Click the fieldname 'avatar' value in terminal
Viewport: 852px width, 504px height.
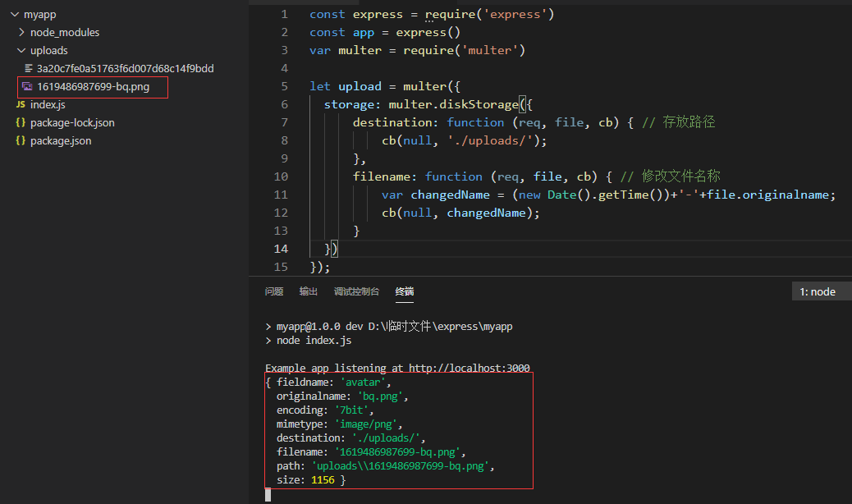pyautogui.click(x=363, y=383)
